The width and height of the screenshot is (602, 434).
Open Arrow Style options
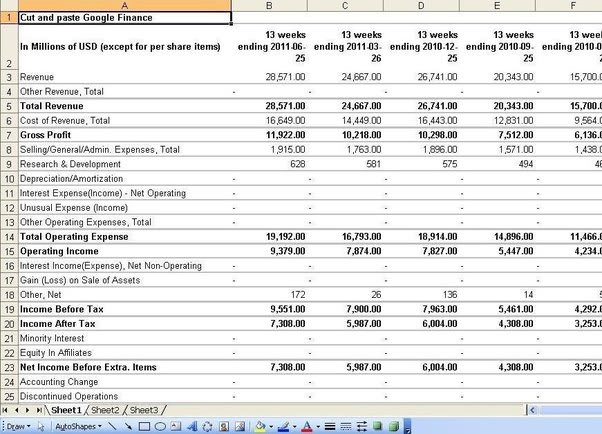(x=362, y=426)
